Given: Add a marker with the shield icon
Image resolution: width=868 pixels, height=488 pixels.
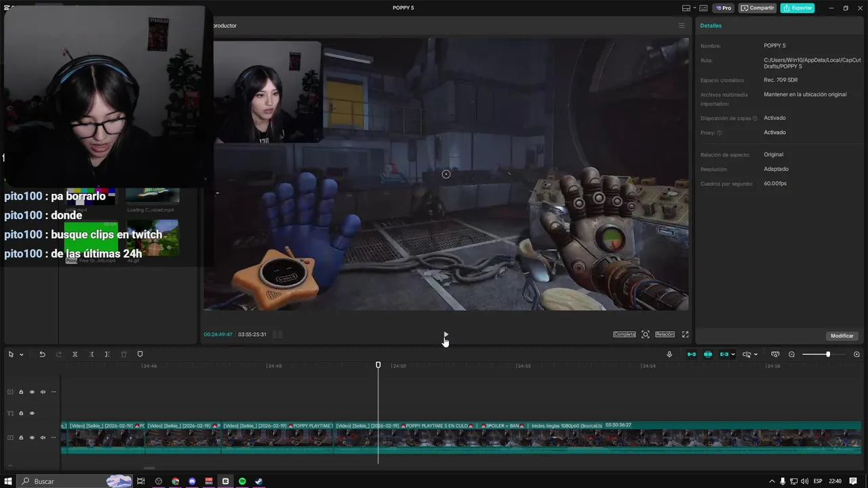Looking at the screenshot, I should click(x=140, y=354).
